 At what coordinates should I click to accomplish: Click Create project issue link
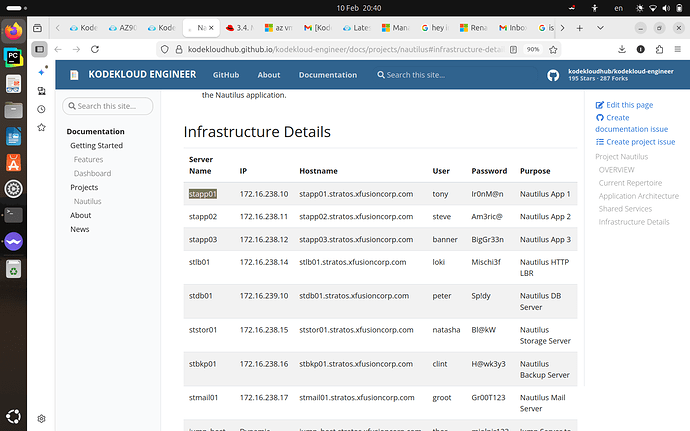point(635,142)
